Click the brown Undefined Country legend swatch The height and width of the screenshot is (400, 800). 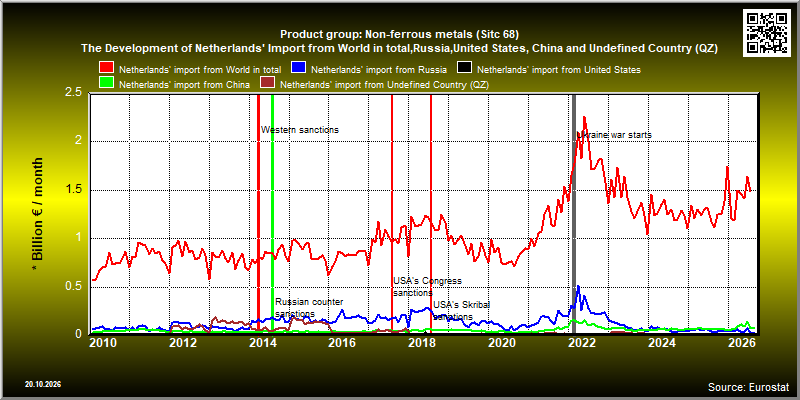[x=268, y=84]
